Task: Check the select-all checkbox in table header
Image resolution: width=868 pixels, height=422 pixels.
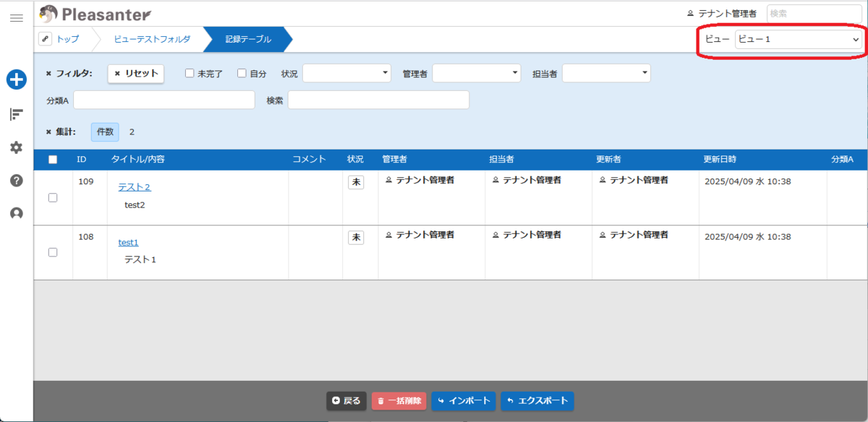Action: click(53, 160)
